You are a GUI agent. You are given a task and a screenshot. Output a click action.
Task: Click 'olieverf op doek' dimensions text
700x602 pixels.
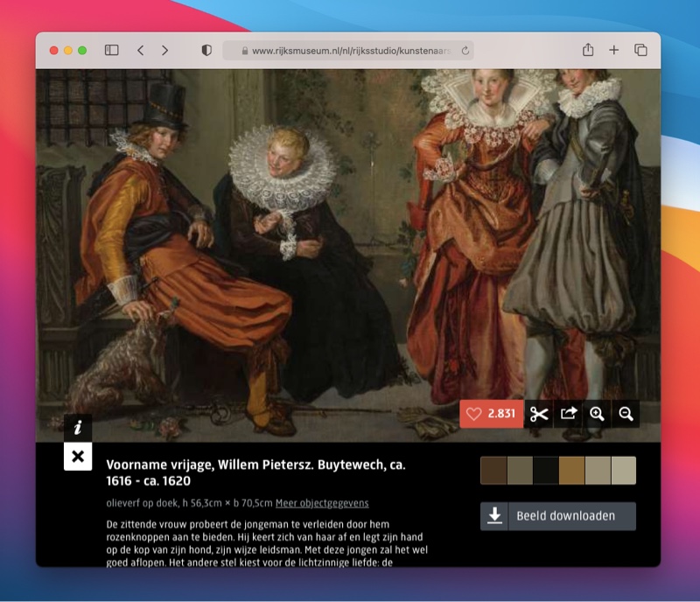189,503
